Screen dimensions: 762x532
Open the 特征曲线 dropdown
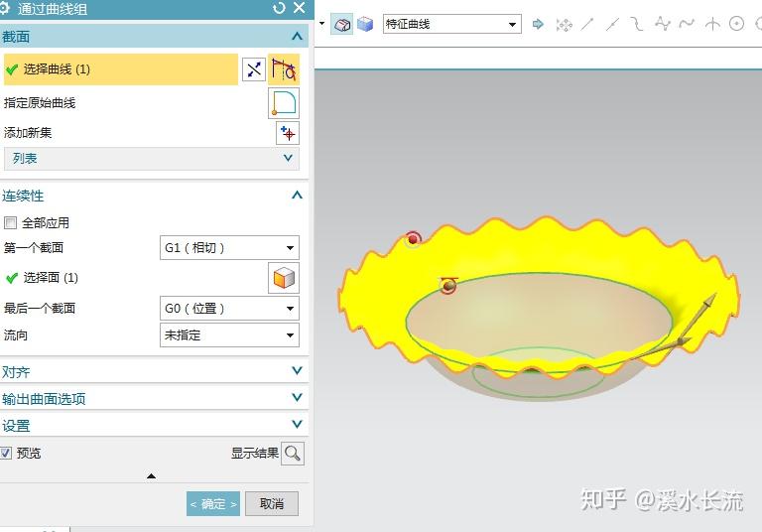click(x=452, y=24)
